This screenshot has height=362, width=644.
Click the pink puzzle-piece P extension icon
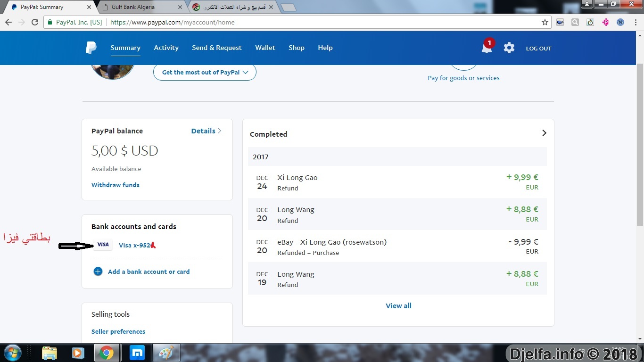(605, 22)
